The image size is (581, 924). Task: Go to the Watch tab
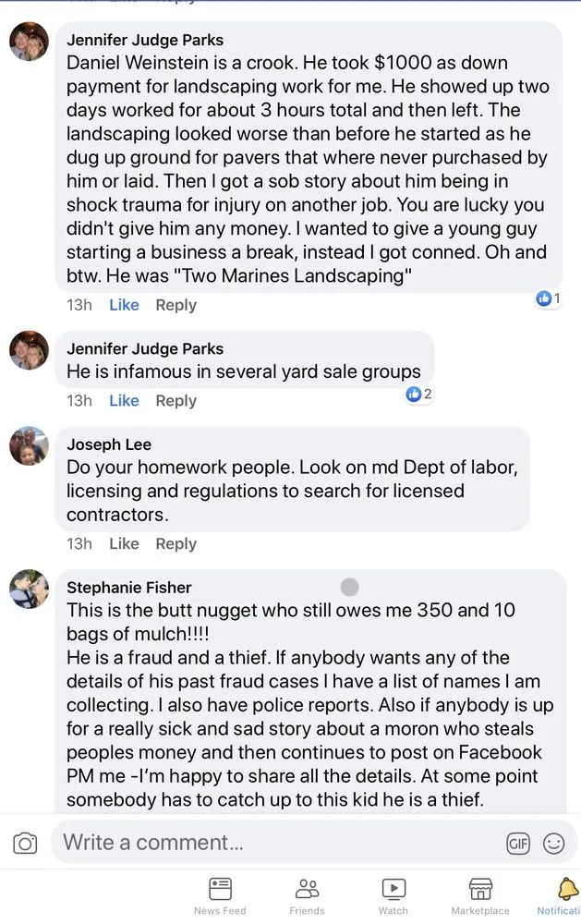point(393,896)
